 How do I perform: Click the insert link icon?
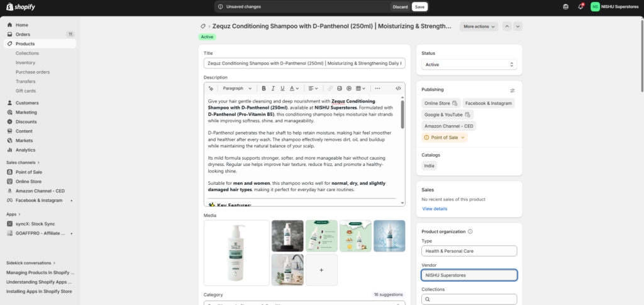coord(330,88)
